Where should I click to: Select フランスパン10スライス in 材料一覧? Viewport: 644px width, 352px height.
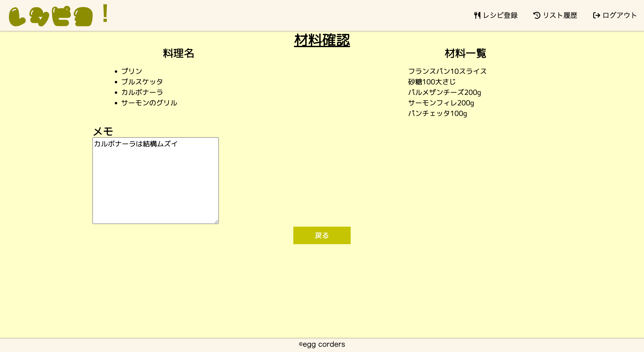click(x=447, y=71)
